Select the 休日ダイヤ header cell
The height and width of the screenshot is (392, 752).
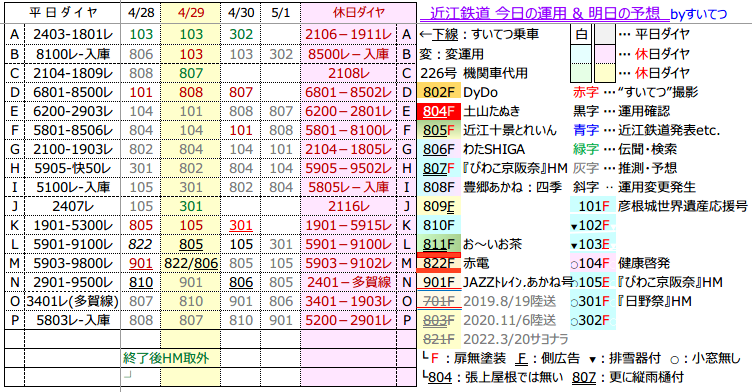(x=359, y=13)
